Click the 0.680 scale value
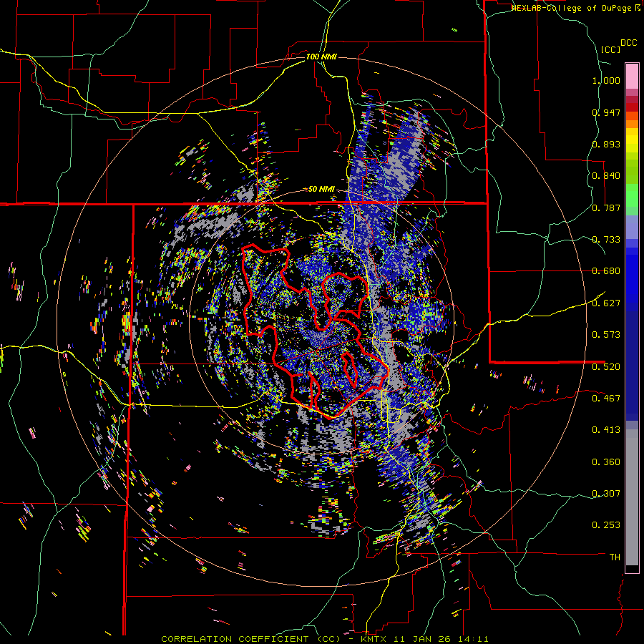The height and width of the screenshot is (644, 644). coord(606,271)
